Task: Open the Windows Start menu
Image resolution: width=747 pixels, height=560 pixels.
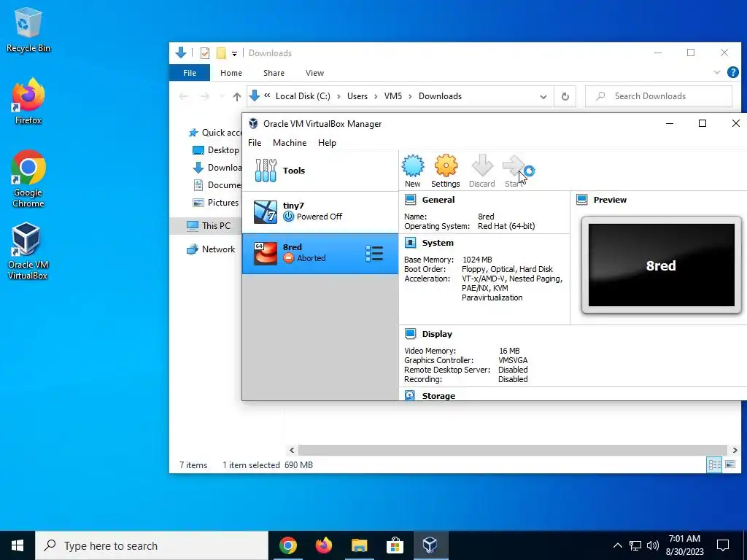Action: (18, 545)
